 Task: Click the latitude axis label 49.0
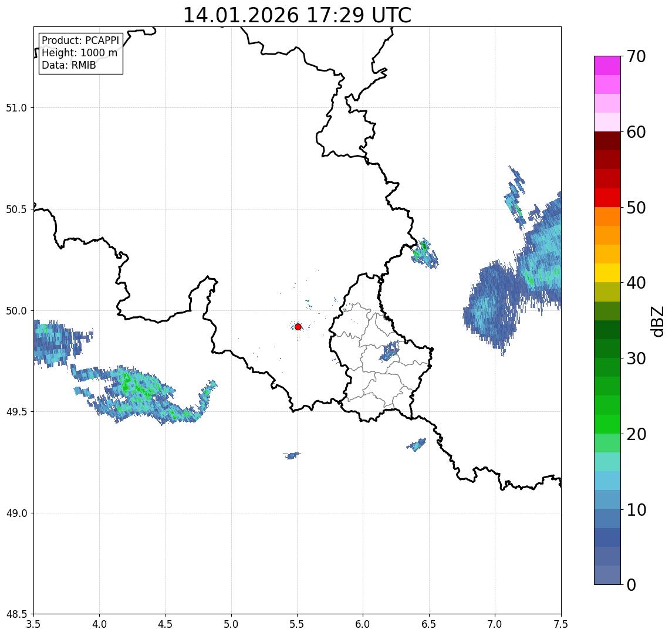click(16, 513)
